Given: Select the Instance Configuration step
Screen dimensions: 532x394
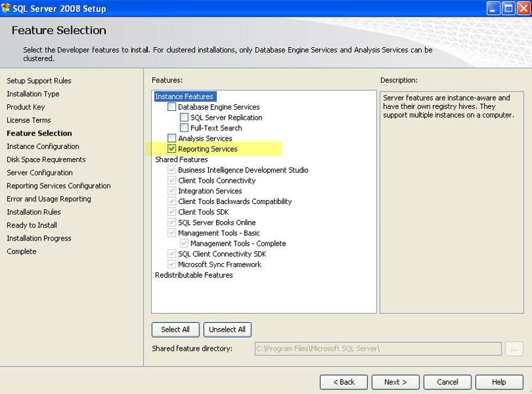Looking at the screenshot, I should point(43,146).
